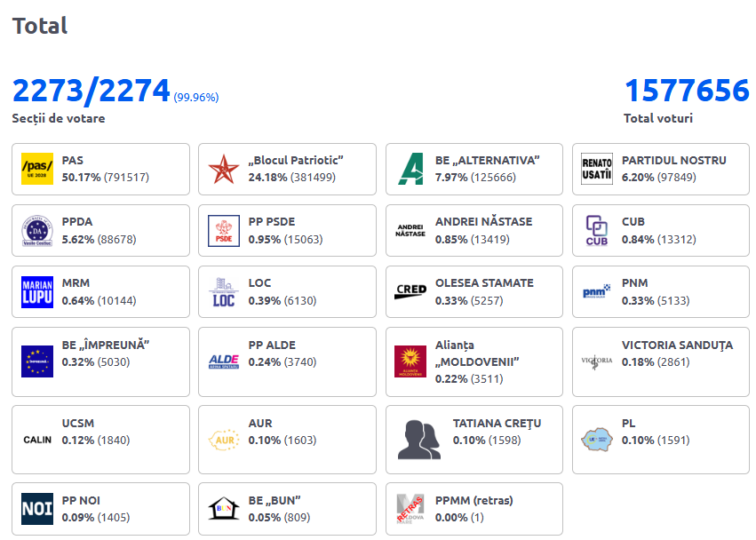Click the PPMM (retras) party name
The height and width of the screenshot is (540, 756).
[x=473, y=501]
